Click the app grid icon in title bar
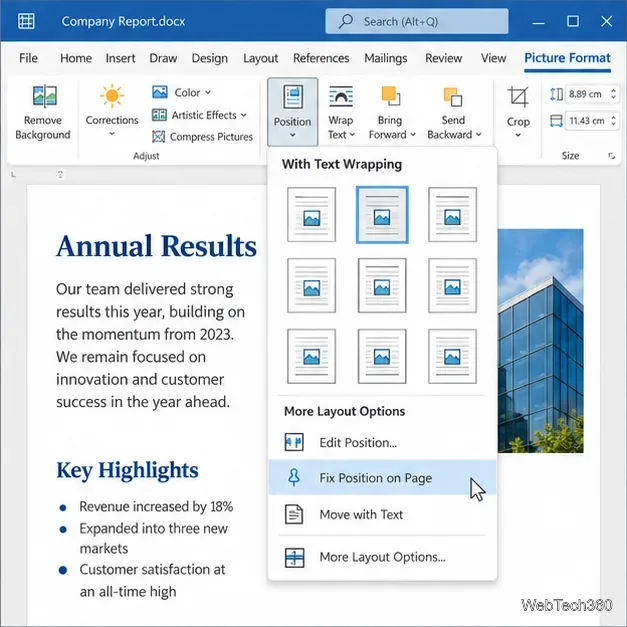Image resolution: width=627 pixels, height=627 pixels. (x=26, y=21)
